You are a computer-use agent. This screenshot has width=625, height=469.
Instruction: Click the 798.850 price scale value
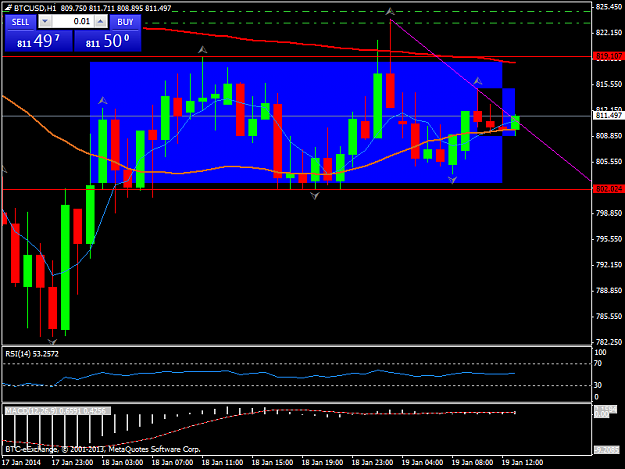click(x=609, y=213)
